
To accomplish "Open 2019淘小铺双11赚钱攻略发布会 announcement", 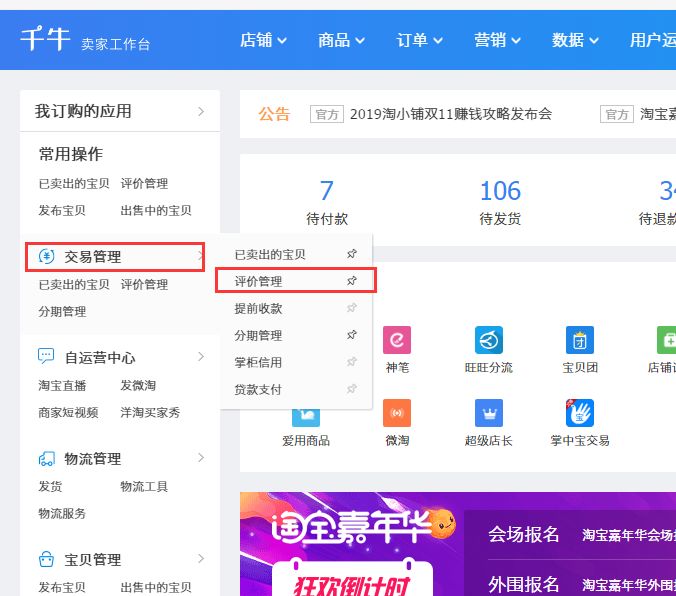I will click(x=451, y=114).
